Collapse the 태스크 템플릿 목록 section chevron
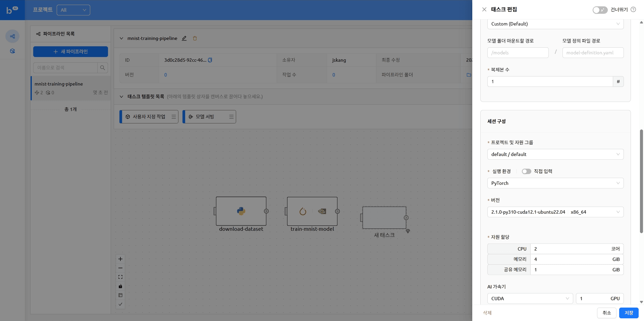This screenshot has height=321, width=644. coord(121,97)
